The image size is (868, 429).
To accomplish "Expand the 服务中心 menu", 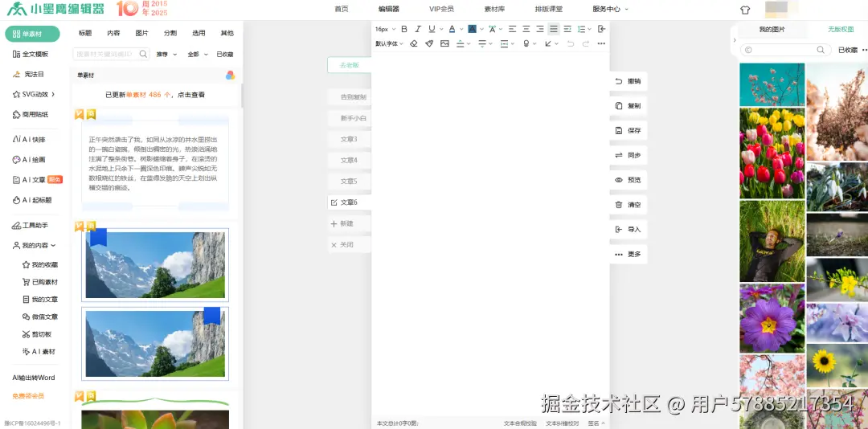I will pos(610,9).
